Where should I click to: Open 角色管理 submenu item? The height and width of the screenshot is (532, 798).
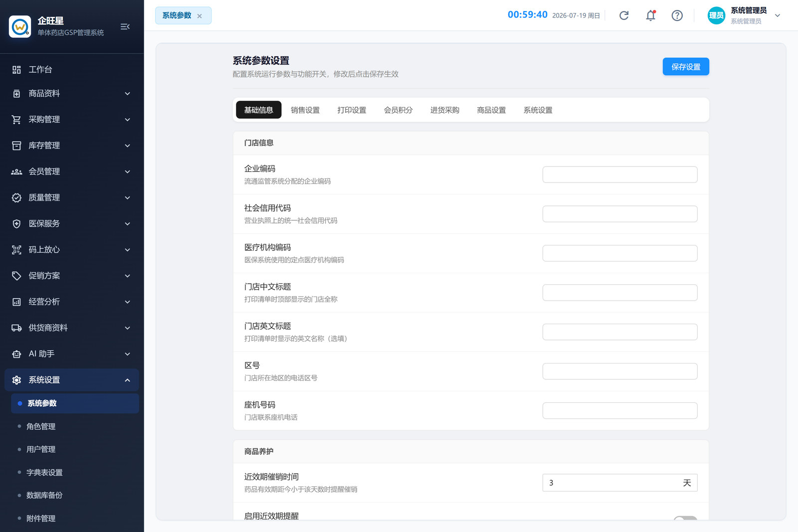tap(75, 426)
